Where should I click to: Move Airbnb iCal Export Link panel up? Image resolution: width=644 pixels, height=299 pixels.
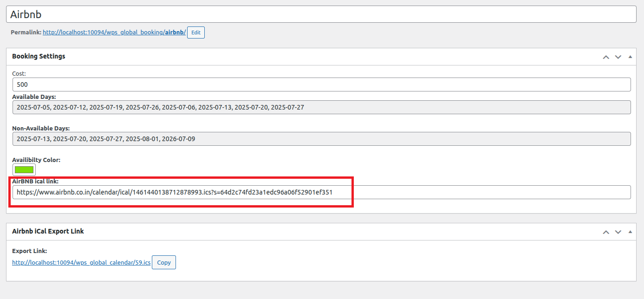pos(605,232)
